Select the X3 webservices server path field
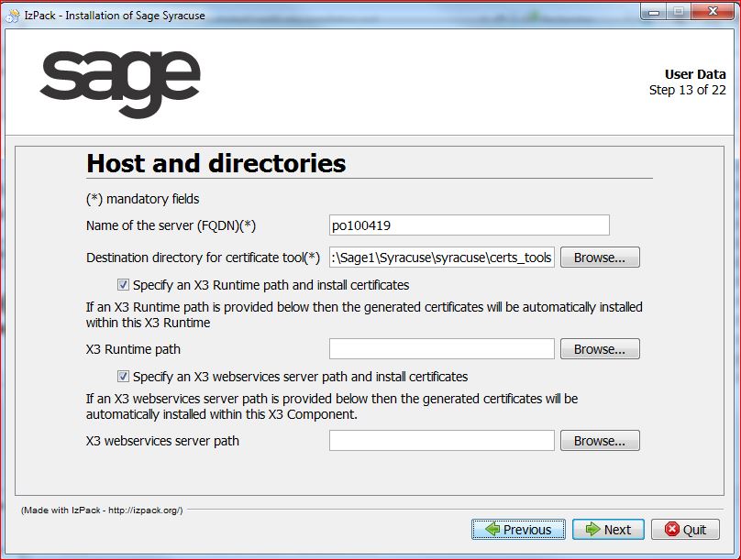741x560 pixels. 441,441
